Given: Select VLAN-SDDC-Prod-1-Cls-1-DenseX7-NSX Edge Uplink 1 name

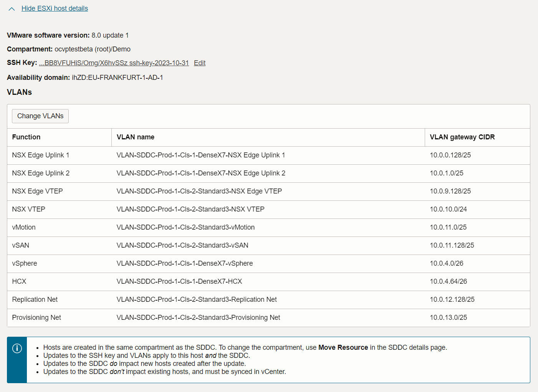Looking at the screenshot, I should point(201,155).
